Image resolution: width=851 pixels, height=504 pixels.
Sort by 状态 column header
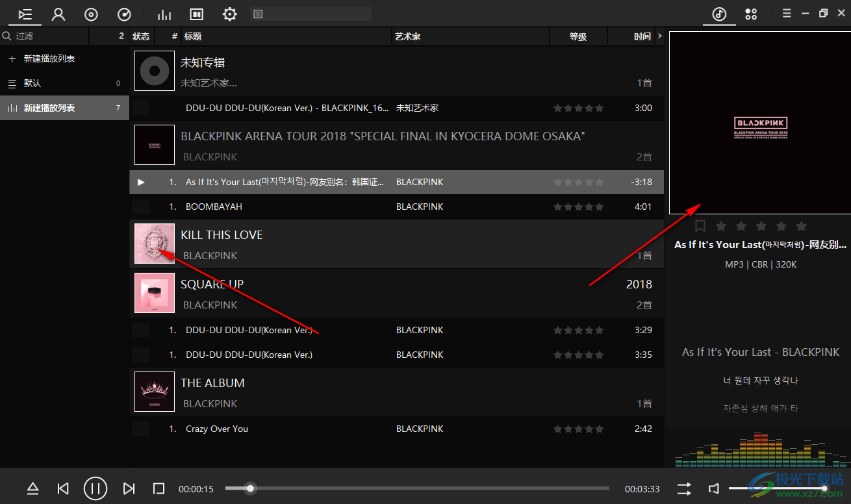[141, 36]
